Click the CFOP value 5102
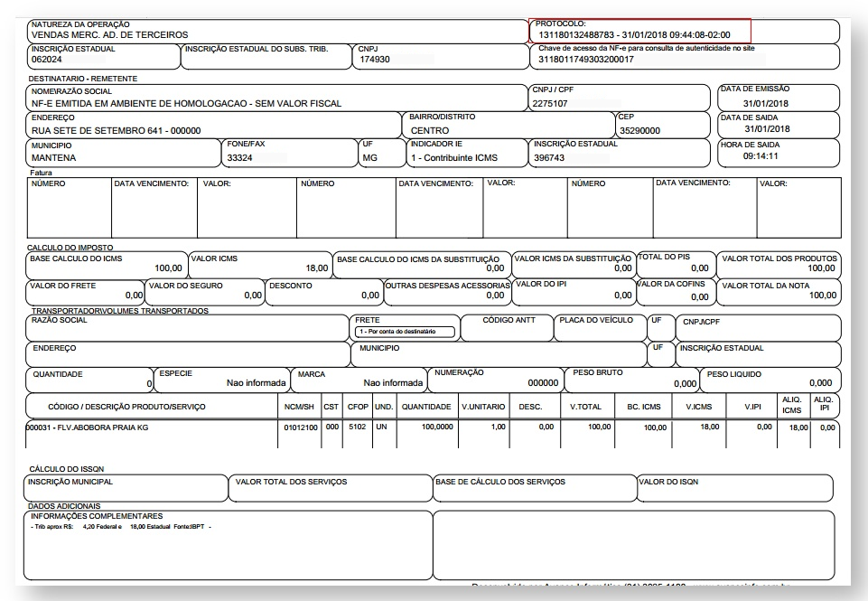The width and height of the screenshot is (868, 601). (358, 427)
